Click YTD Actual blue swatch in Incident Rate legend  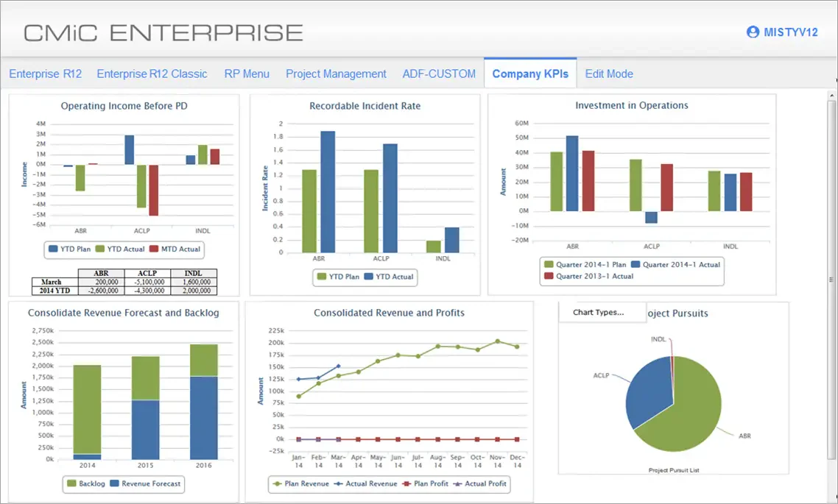tap(368, 277)
